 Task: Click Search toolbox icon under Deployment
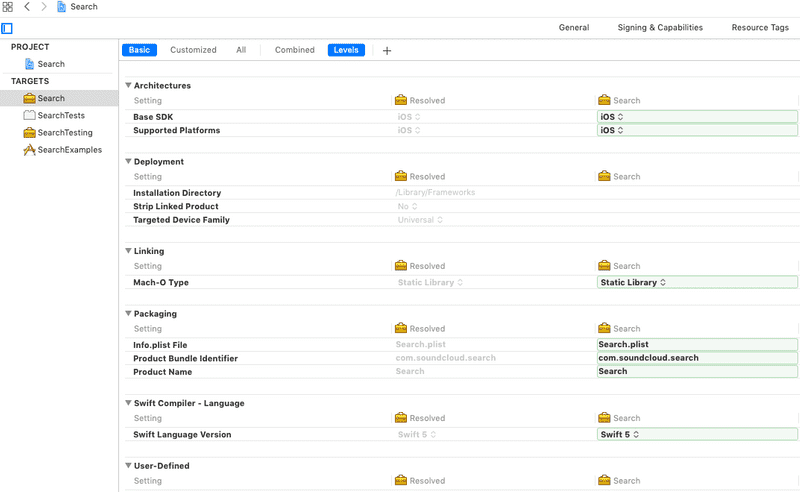click(604, 176)
